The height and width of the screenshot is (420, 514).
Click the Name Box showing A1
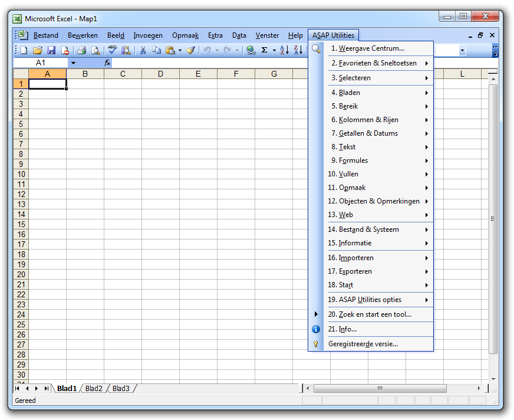41,63
